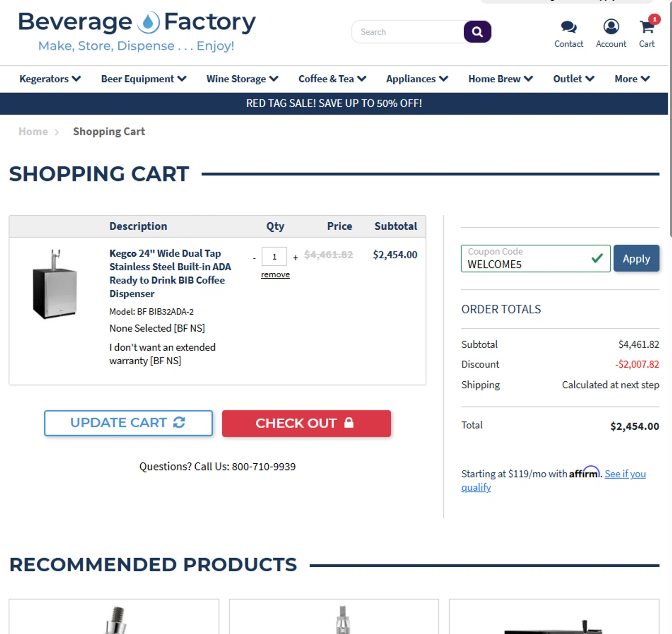The height and width of the screenshot is (634, 672).
Task: Open the shopping Cart icon
Action: 647,27
